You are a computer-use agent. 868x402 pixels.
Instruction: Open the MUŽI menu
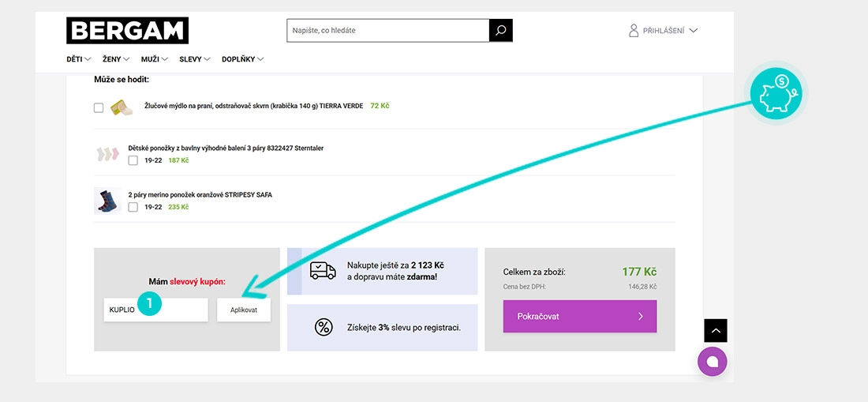(155, 59)
